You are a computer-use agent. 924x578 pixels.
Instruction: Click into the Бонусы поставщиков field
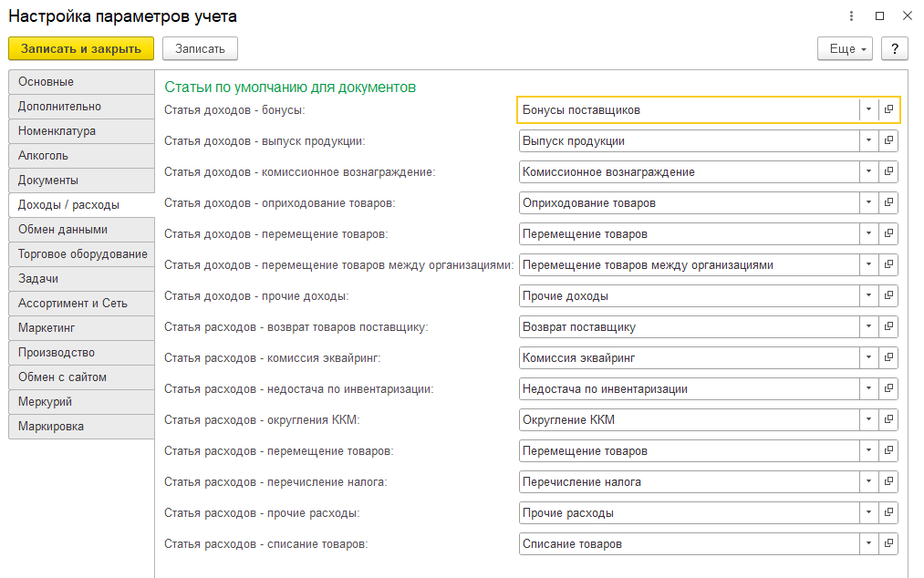tap(689, 109)
